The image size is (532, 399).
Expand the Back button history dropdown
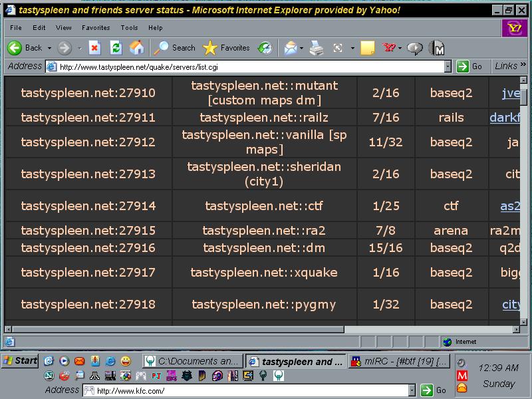click(48, 48)
